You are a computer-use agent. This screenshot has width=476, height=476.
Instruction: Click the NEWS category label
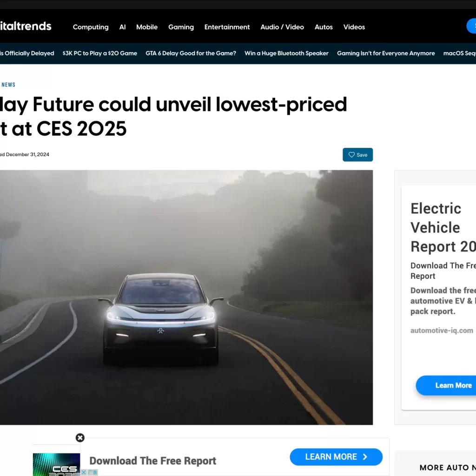tap(8, 85)
